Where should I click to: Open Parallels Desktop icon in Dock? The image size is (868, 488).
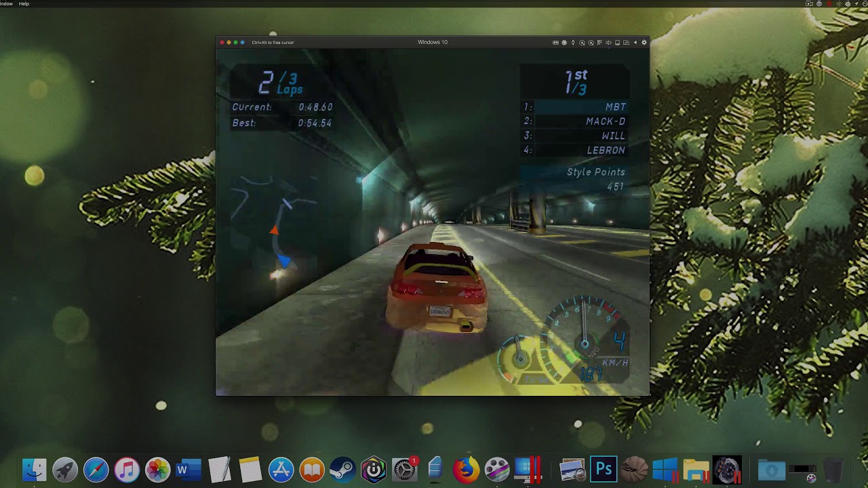coord(529,470)
